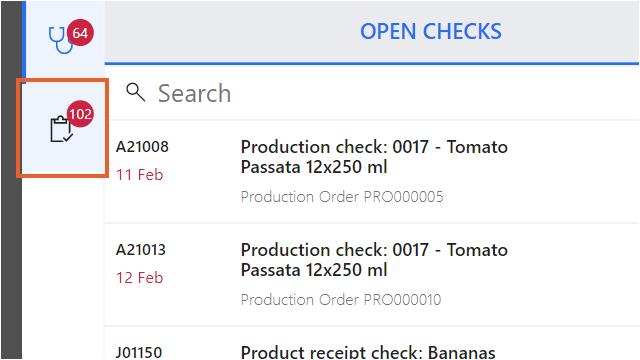
Task: Open check A21013
Action: pos(141,250)
